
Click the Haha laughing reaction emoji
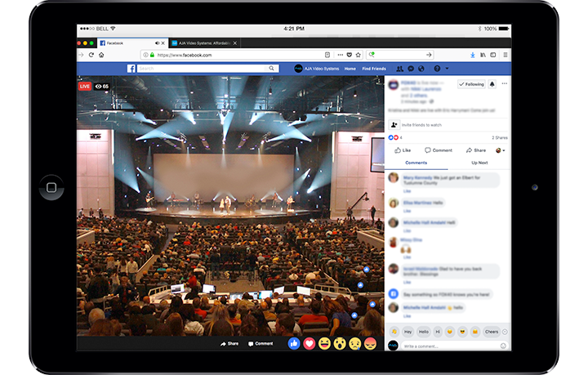pos(324,343)
